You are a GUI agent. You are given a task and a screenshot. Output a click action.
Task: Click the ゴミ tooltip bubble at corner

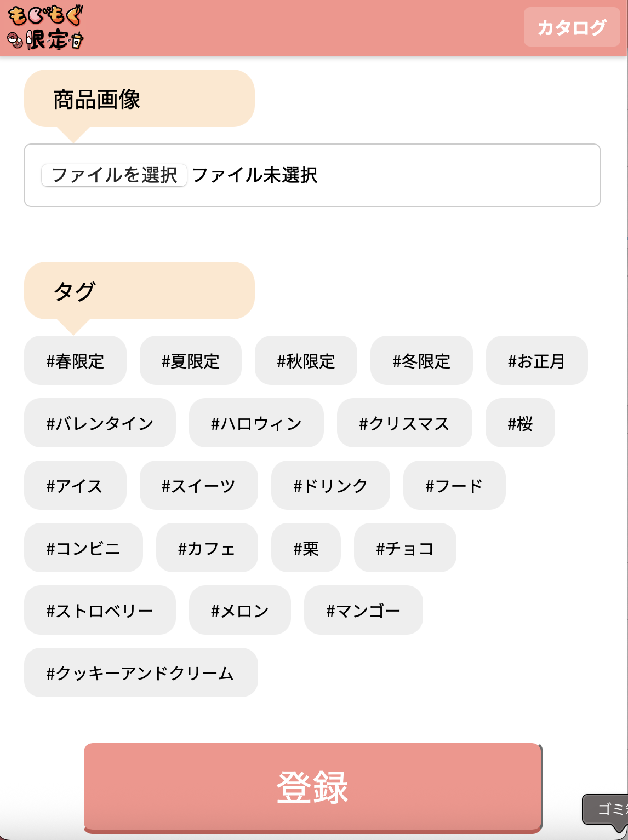tap(606, 809)
